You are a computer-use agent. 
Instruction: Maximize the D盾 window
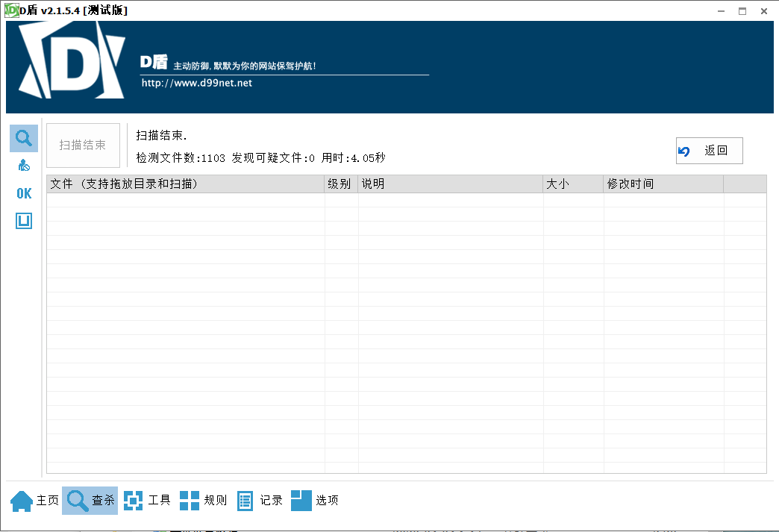pyautogui.click(x=742, y=11)
